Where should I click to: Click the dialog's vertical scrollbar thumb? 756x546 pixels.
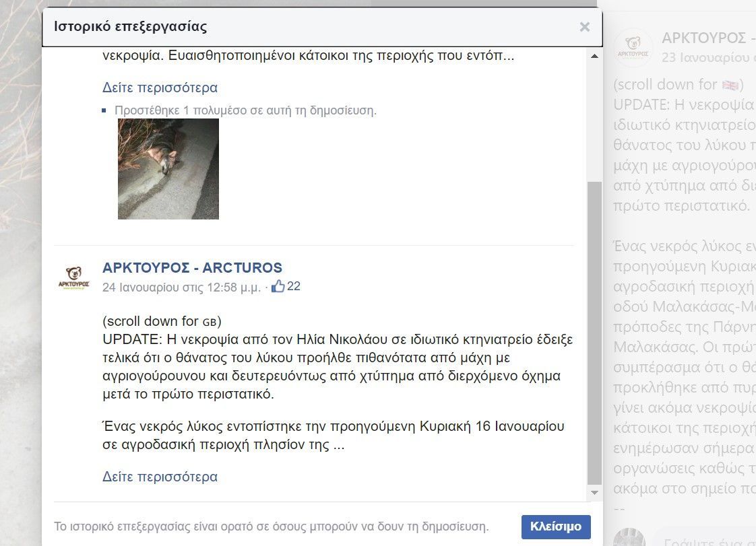point(594,330)
